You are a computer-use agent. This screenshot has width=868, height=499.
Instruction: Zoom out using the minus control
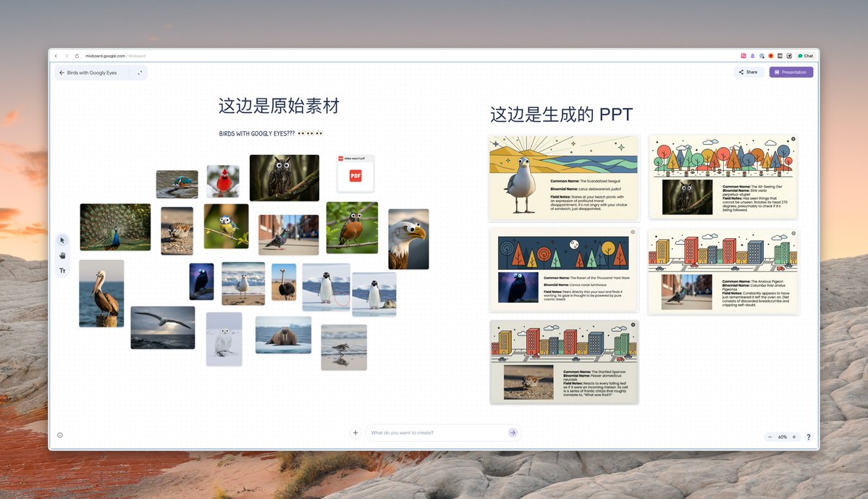click(770, 437)
